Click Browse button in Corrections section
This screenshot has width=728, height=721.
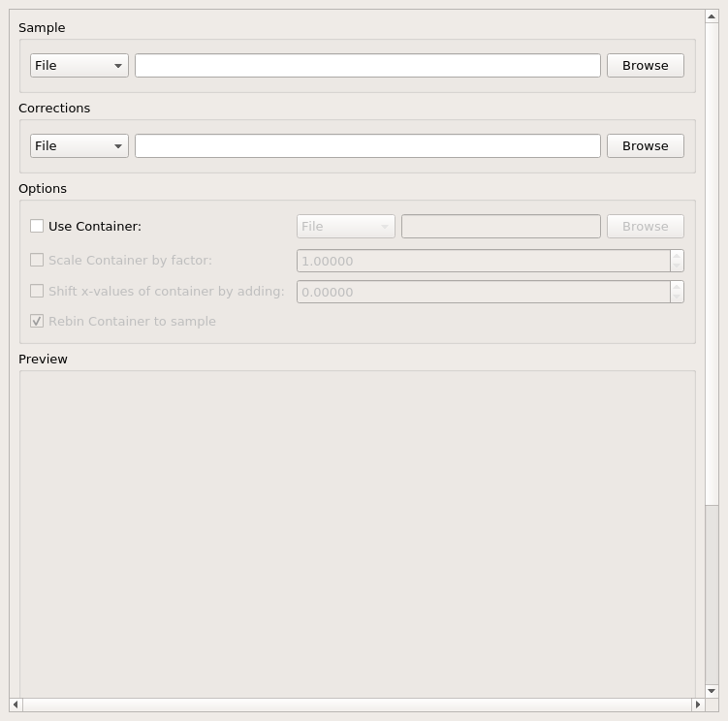(x=646, y=145)
